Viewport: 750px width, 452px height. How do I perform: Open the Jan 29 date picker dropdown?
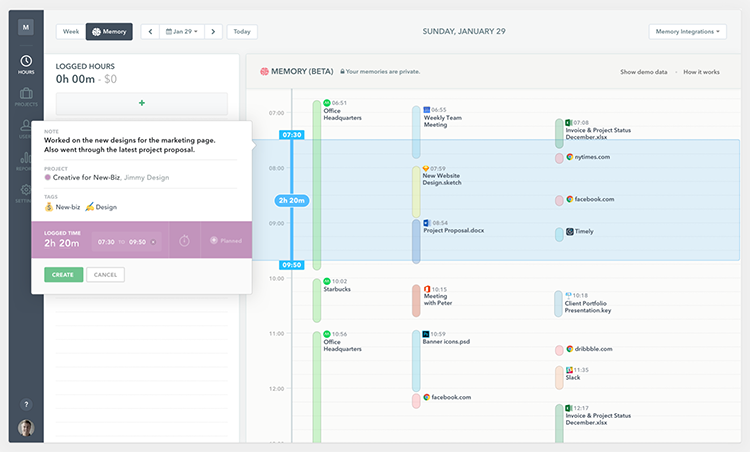point(181,32)
